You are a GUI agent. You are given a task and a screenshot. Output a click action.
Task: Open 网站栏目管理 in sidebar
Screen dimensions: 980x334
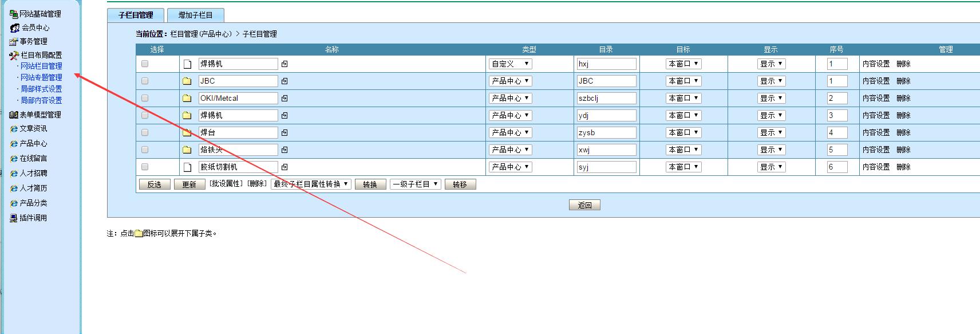(x=41, y=66)
